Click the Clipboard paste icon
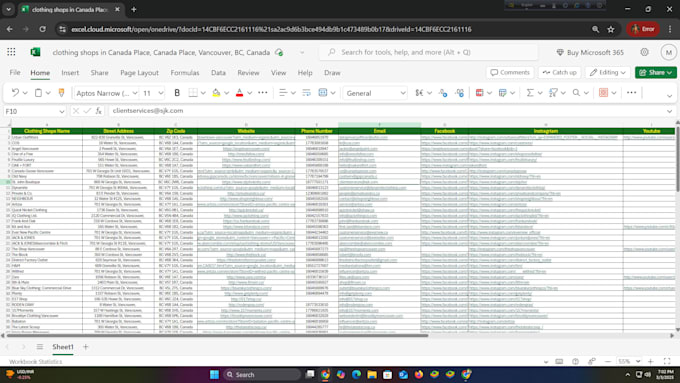The image size is (680, 383). [x=38, y=93]
